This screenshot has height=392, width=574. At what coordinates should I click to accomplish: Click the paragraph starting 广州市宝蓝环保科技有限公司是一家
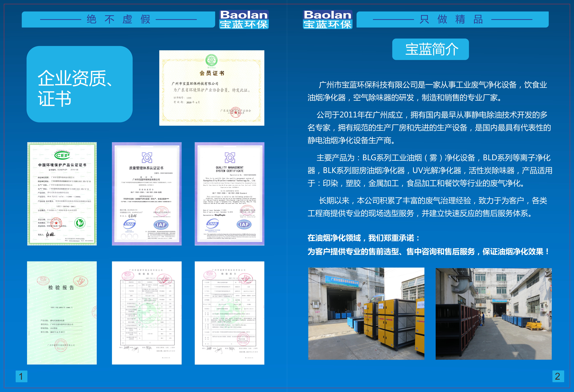click(x=427, y=91)
